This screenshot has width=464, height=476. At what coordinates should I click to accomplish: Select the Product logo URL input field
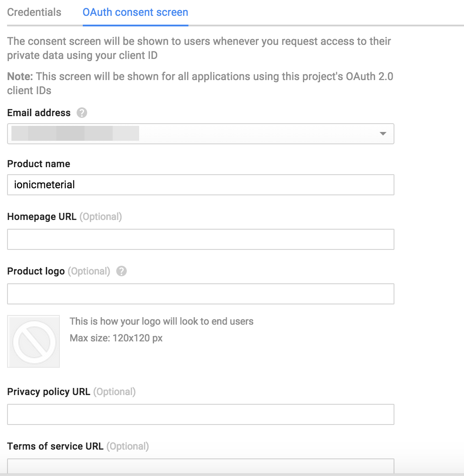pyautogui.click(x=200, y=294)
